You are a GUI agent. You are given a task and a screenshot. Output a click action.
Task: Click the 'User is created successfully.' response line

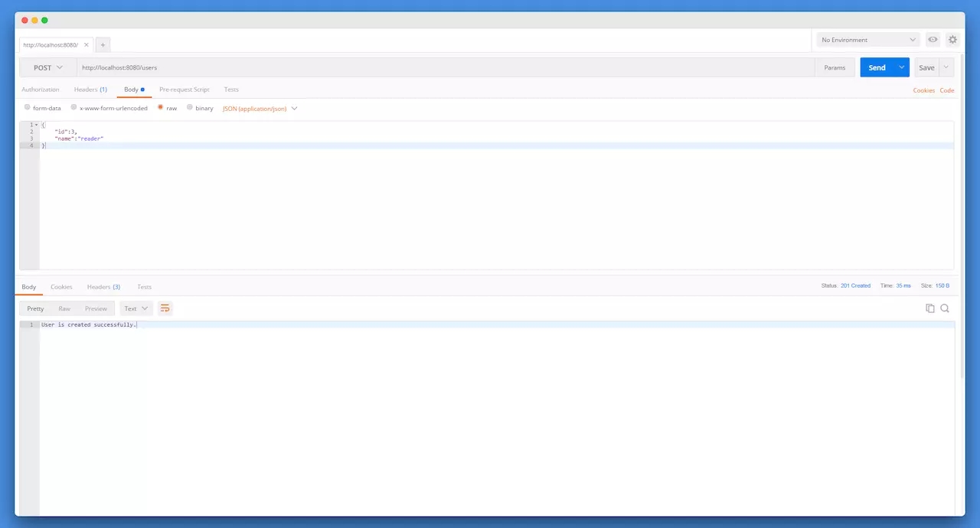(x=89, y=324)
